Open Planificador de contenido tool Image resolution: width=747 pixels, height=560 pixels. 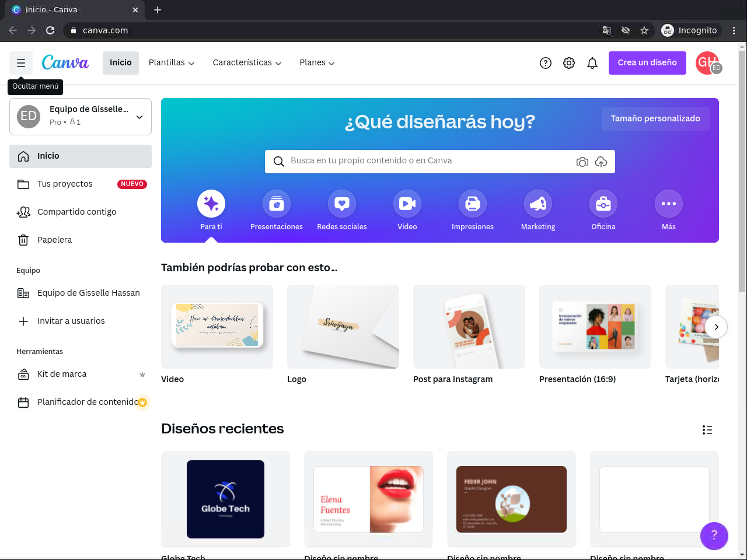(81, 402)
